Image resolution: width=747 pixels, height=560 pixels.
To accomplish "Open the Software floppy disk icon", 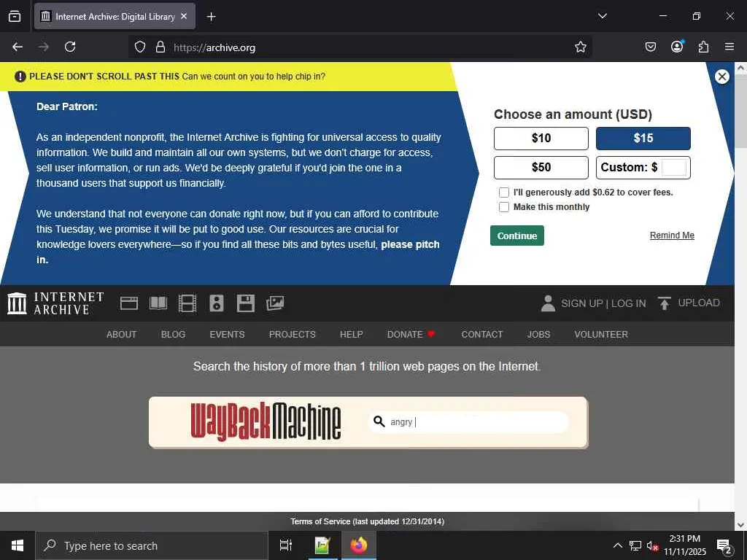I will pyautogui.click(x=246, y=303).
